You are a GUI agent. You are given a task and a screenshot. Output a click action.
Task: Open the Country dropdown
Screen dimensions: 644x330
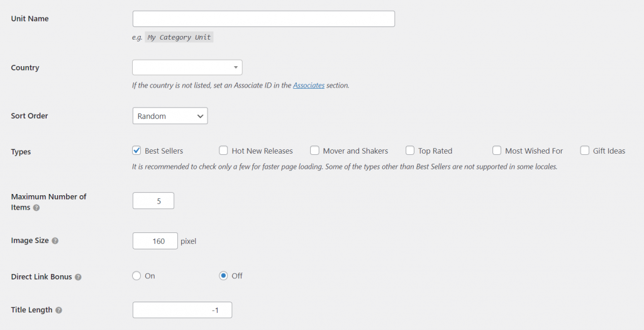[187, 67]
